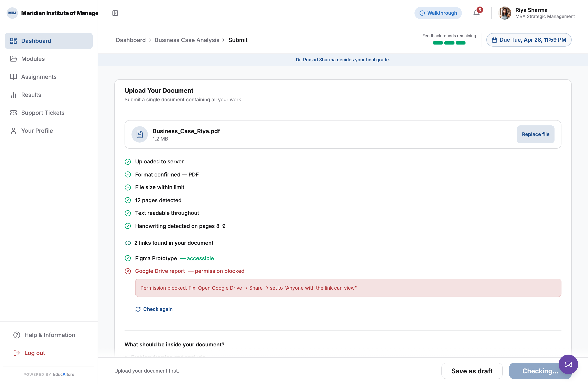This screenshot has height=384, width=588.
Task: Click the File size within limit check icon
Action: pos(128,188)
